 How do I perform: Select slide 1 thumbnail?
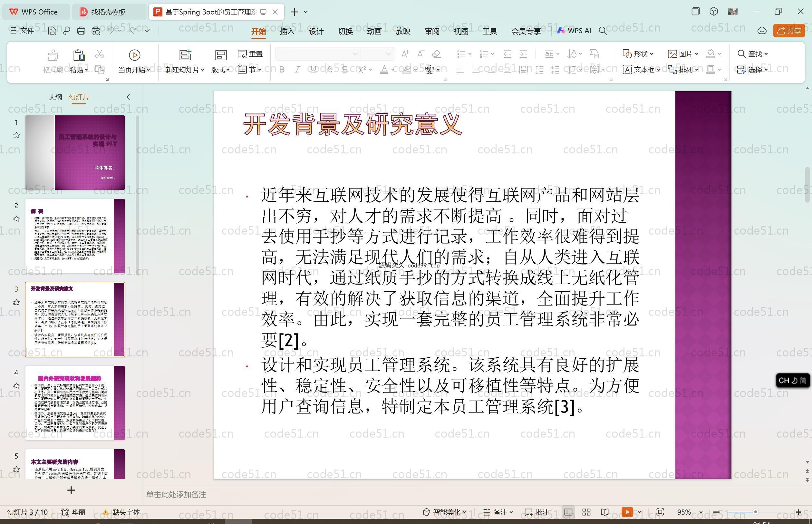point(75,152)
